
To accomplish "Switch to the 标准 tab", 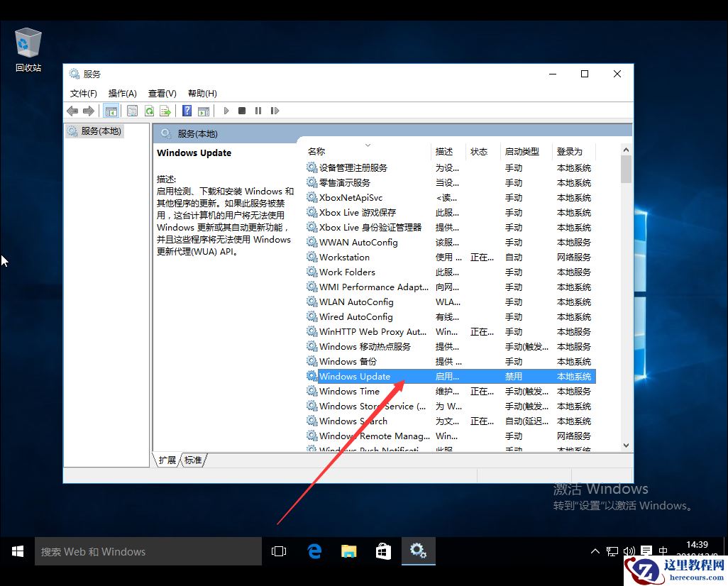I will tap(193, 460).
